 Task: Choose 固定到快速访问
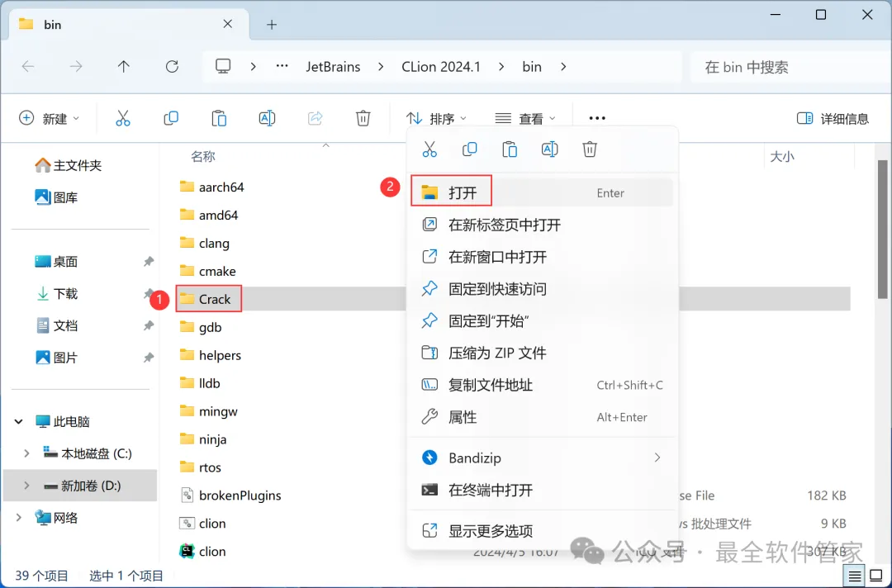click(542, 289)
